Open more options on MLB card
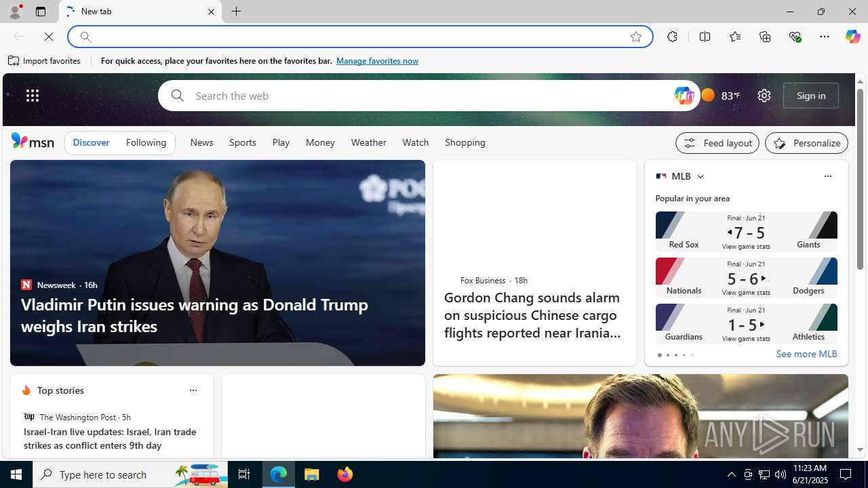This screenshot has height=488, width=868. (x=827, y=176)
